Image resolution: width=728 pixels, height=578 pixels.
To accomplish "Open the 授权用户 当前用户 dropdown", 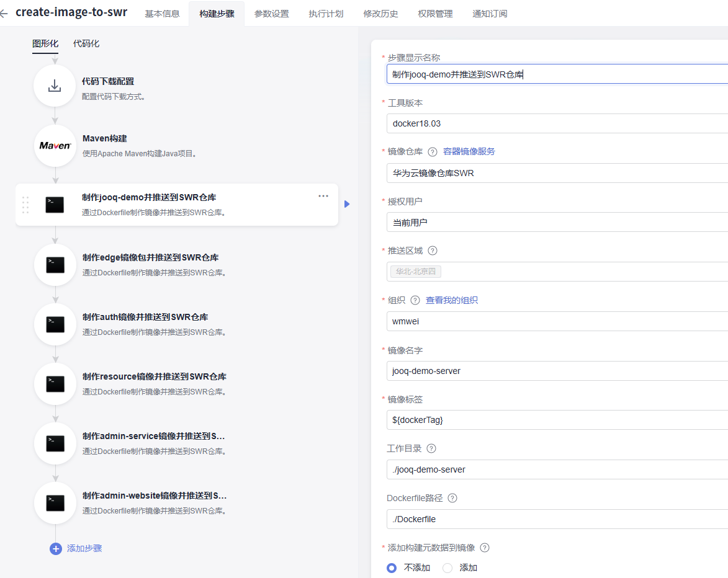I will click(x=557, y=222).
